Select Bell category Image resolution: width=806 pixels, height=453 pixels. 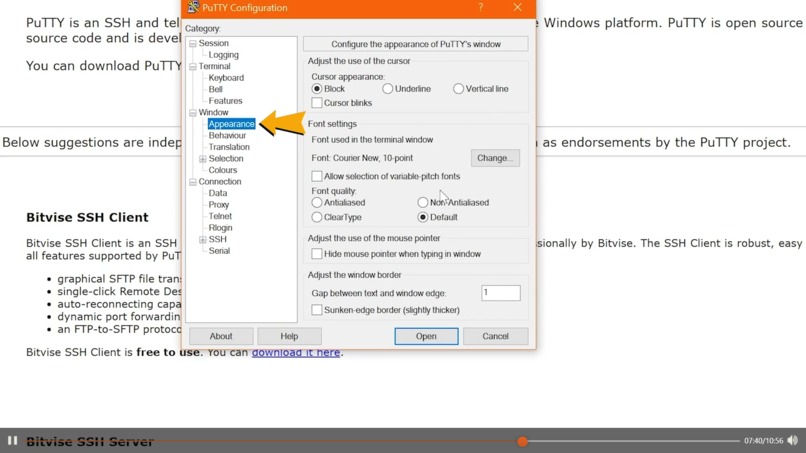(215, 89)
